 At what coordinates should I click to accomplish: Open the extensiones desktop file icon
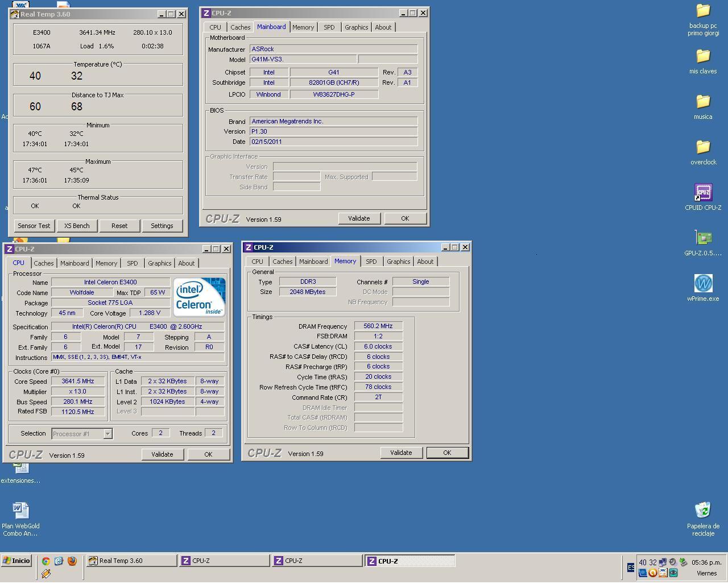coord(20,473)
